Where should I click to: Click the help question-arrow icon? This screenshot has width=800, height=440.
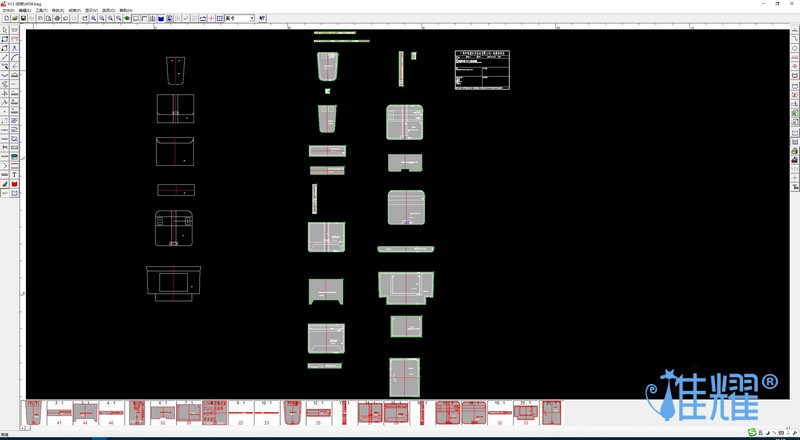pos(263,18)
